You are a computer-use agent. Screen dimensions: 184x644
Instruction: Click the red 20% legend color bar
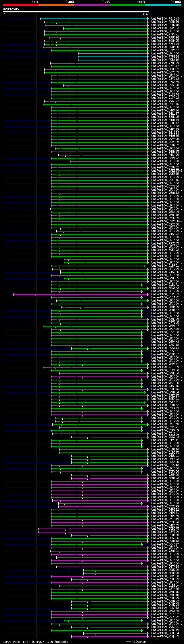(21, 5)
